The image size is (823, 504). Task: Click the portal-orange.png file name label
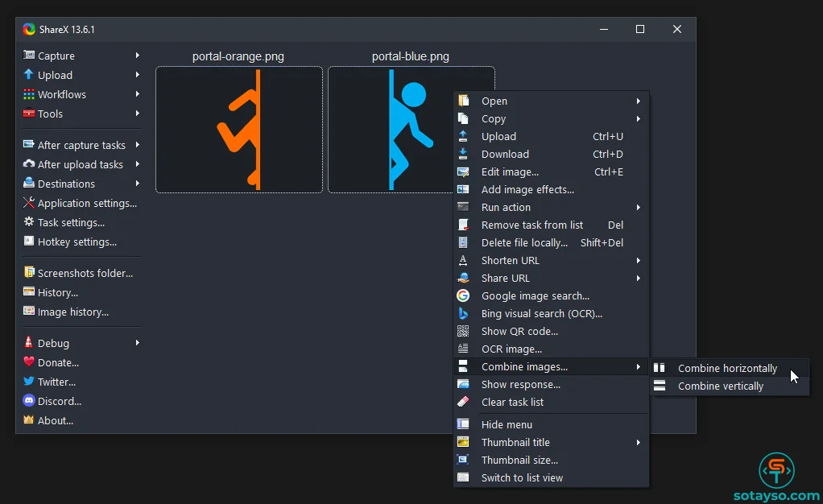tap(238, 56)
